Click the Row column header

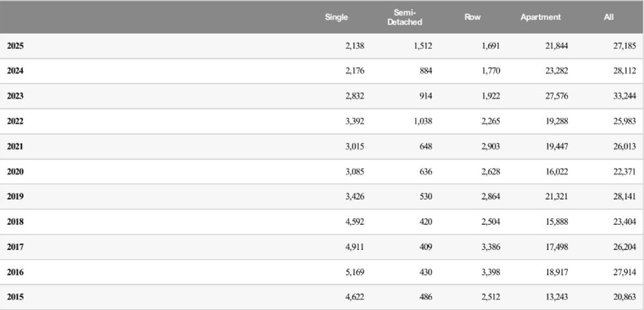click(472, 18)
